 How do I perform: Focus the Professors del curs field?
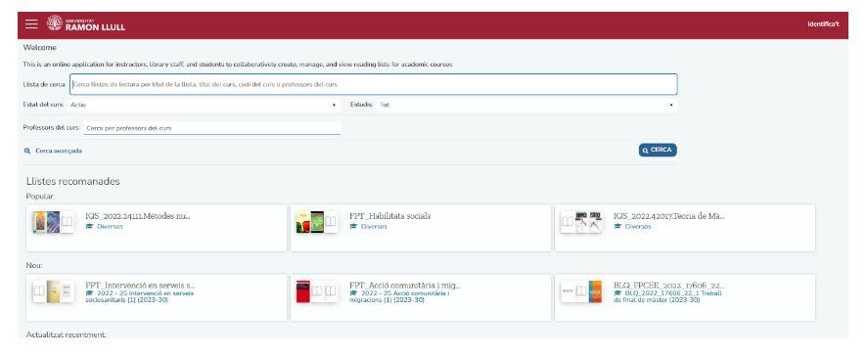tap(212, 128)
